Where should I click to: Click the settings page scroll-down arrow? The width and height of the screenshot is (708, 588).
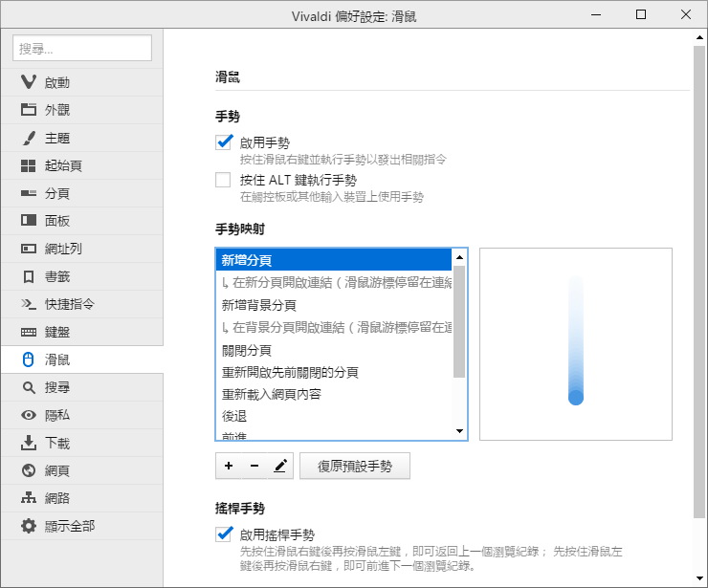pos(699,578)
